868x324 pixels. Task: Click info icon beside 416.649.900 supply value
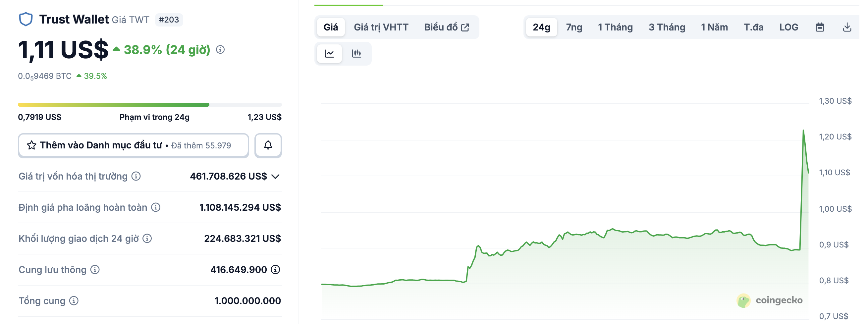pos(275,269)
